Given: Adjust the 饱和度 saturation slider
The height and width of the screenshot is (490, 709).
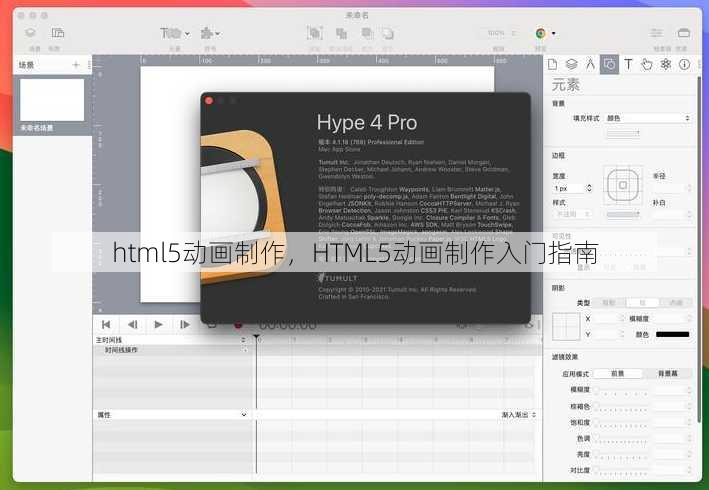Looking at the screenshot, I should (622, 424).
